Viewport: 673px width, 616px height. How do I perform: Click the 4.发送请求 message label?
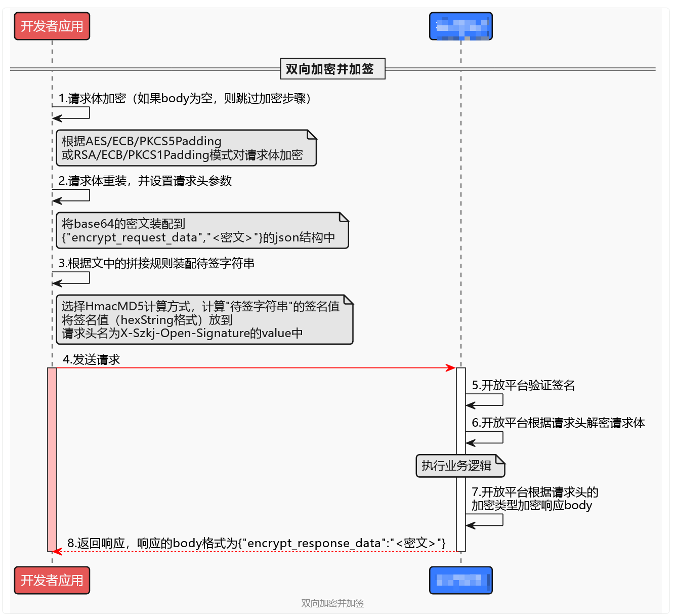pyautogui.click(x=91, y=359)
